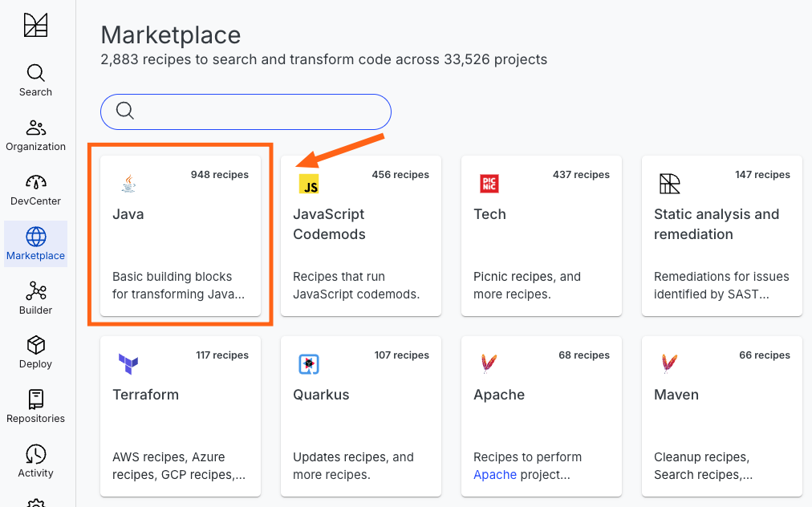Click the '437 recipes' count

point(581,175)
